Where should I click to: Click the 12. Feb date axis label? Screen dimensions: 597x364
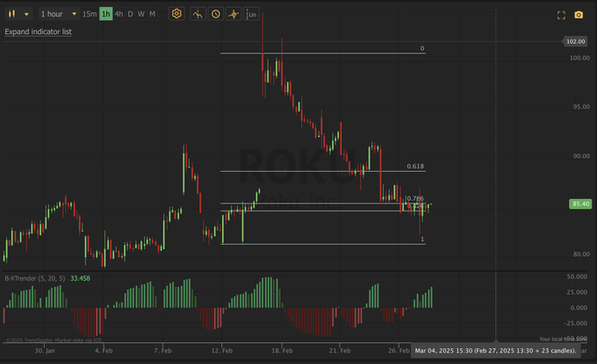point(221,351)
